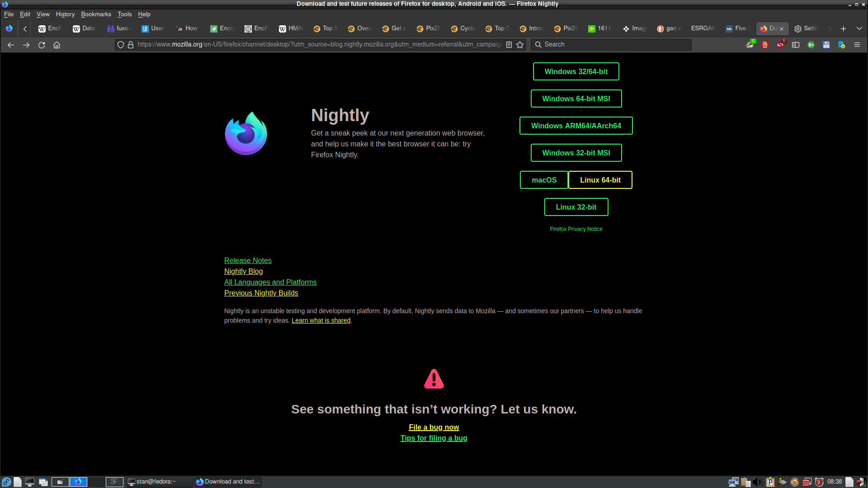
Task: Open the blue document download extension icon
Action: [842, 45]
